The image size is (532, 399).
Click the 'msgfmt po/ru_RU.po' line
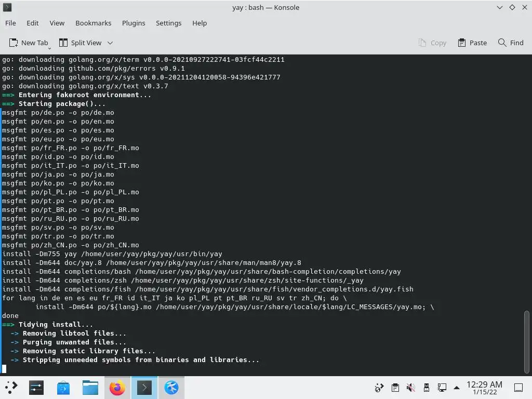(x=71, y=219)
